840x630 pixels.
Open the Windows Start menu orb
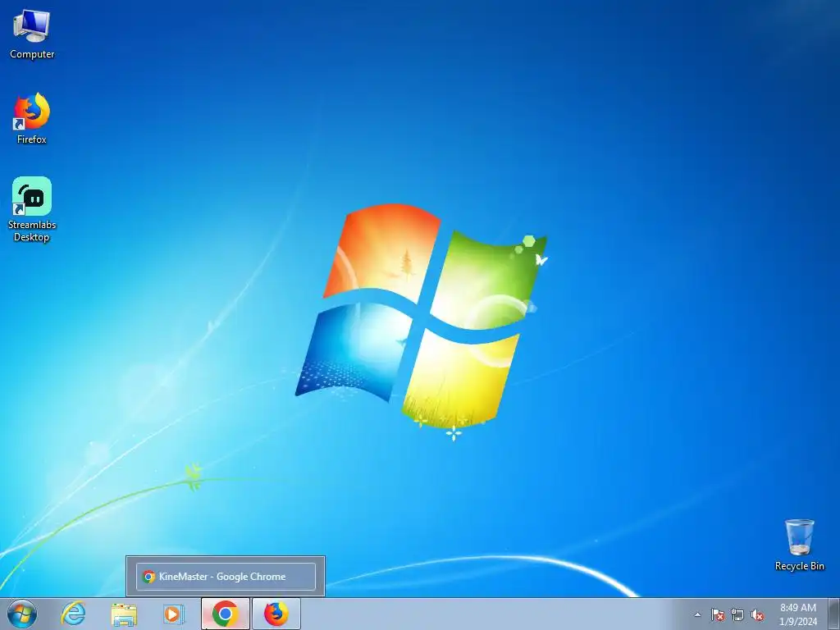click(x=22, y=614)
